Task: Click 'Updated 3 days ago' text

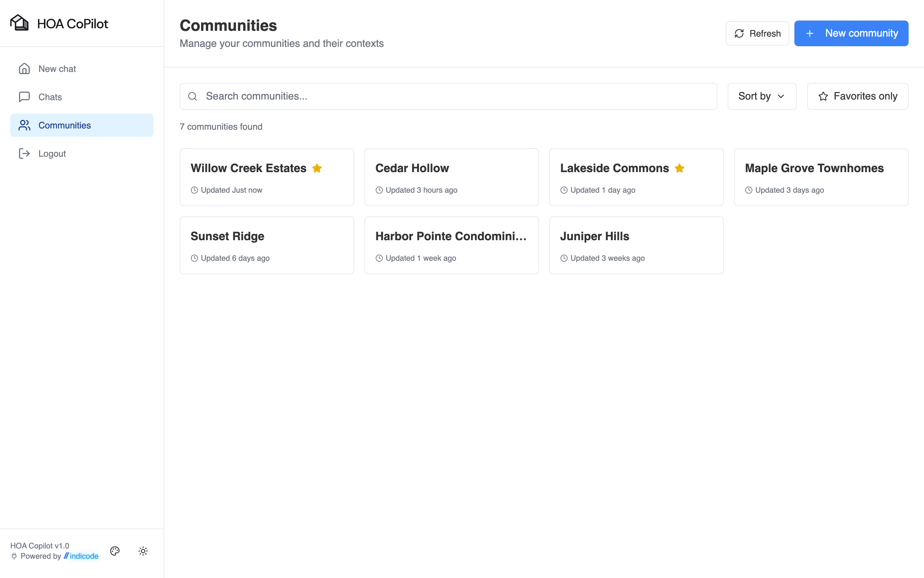Action: (x=789, y=190)
